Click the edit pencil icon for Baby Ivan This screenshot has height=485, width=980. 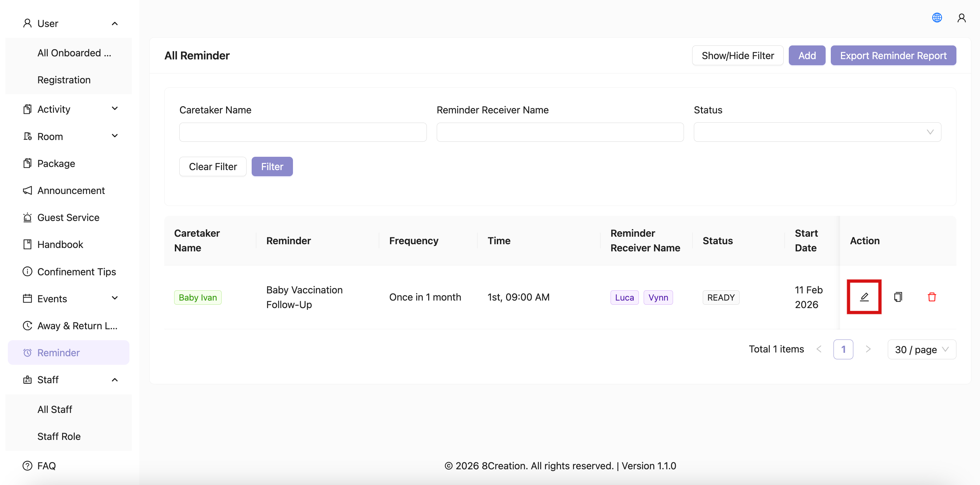pyautogui.click(x=864, y=297)
